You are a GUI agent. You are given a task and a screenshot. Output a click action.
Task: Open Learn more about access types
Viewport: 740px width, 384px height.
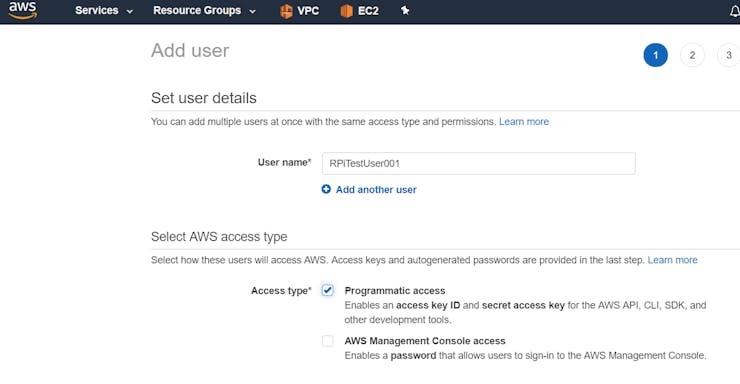[673, 260]
